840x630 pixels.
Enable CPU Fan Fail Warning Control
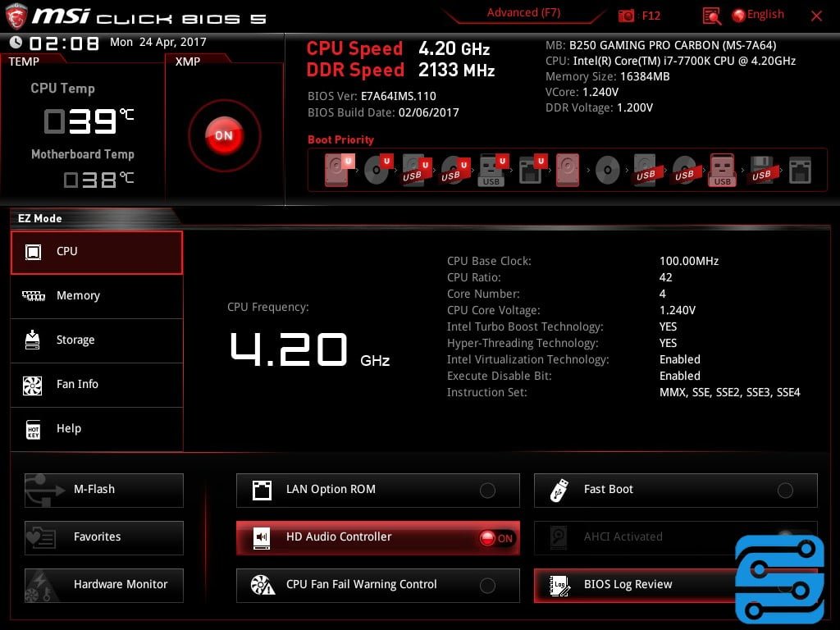click(x=487, y=585)
